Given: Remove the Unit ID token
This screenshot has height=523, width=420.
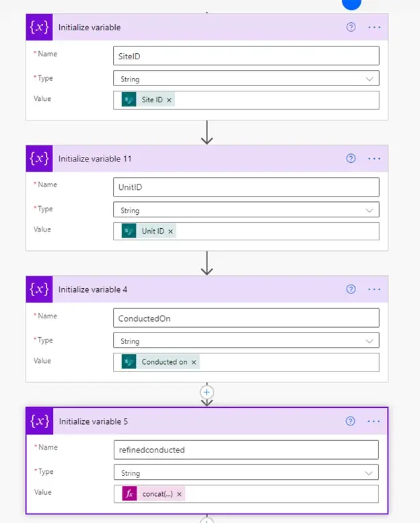Looking at the screenshot, I should [x=170, y=231].
